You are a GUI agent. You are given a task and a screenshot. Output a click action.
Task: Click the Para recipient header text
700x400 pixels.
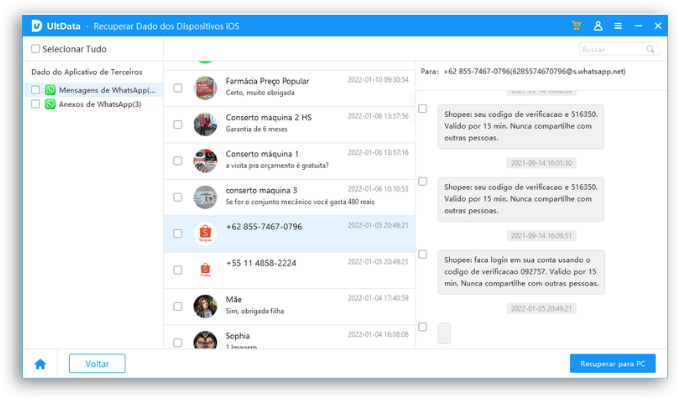click(523, 71)
